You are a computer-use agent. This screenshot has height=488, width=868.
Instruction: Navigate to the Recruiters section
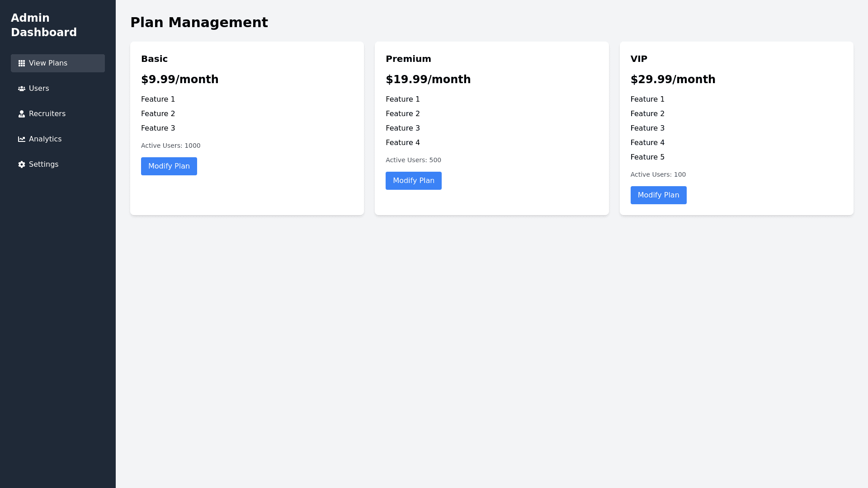(47, 114)
